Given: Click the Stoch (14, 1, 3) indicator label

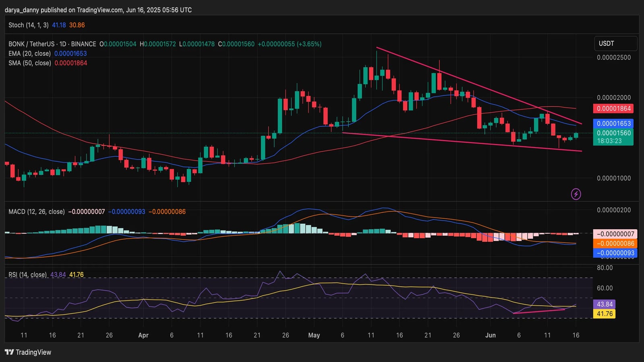Looking at the screenshot, I should point(29,25).
